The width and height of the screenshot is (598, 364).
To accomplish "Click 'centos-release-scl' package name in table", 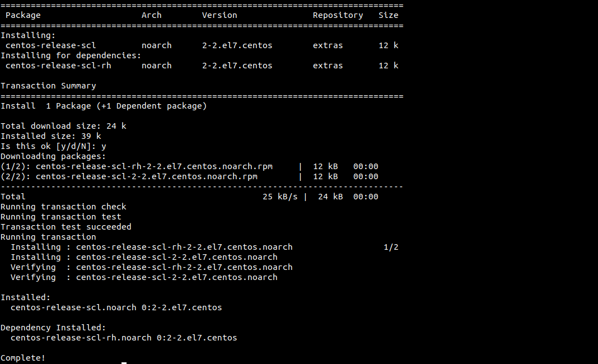I will point(51,45).
